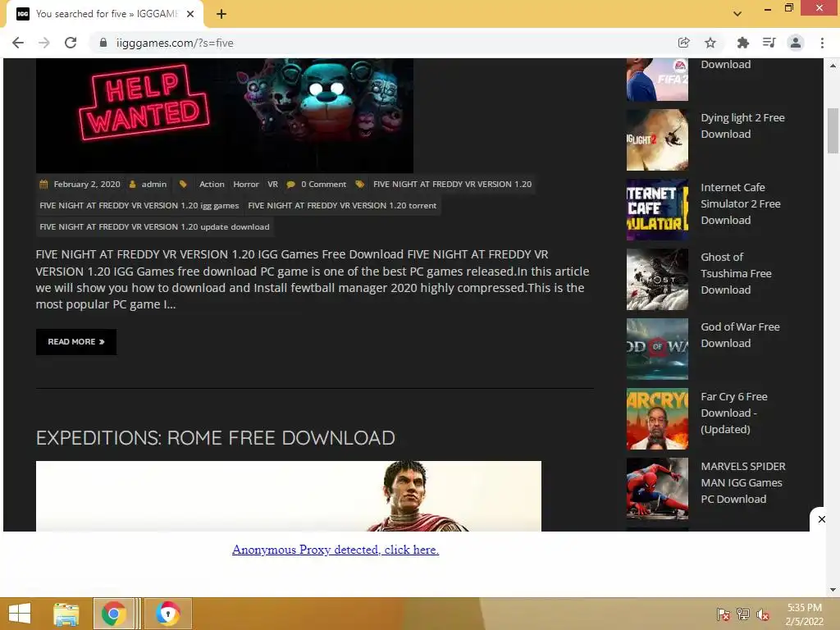This screenshot has width=840, height=630.
Task: View site security lock info
Action: point(103,43)
